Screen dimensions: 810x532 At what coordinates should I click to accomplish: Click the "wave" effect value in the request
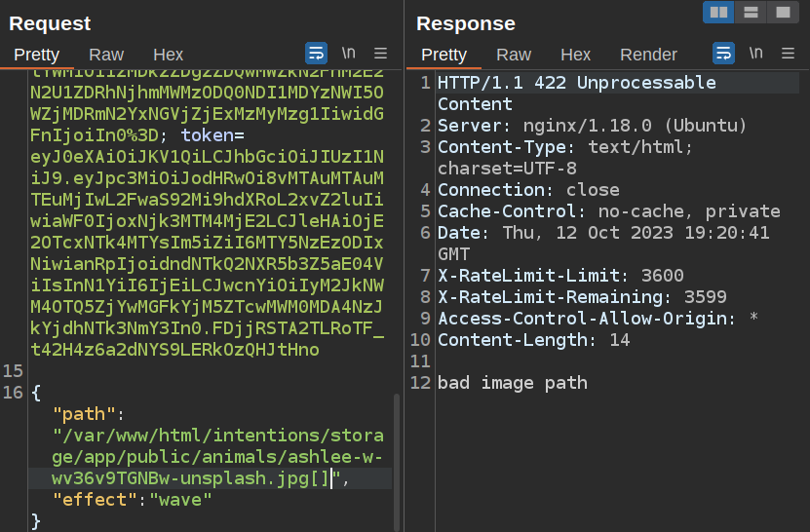(x=180, y=500)
